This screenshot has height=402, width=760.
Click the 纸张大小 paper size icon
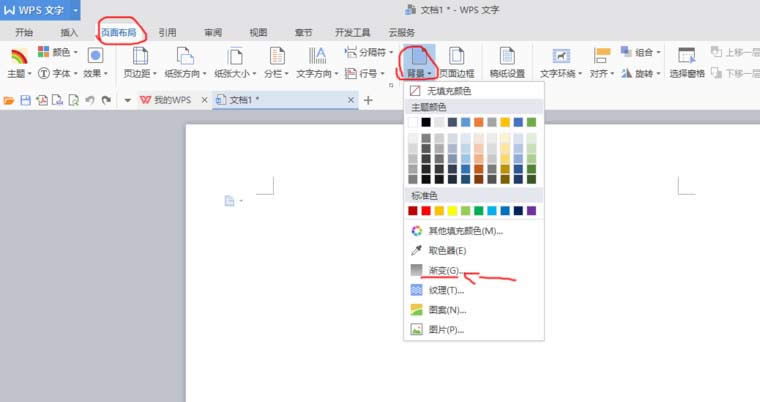pyautogui.click(x=235, y=56)
